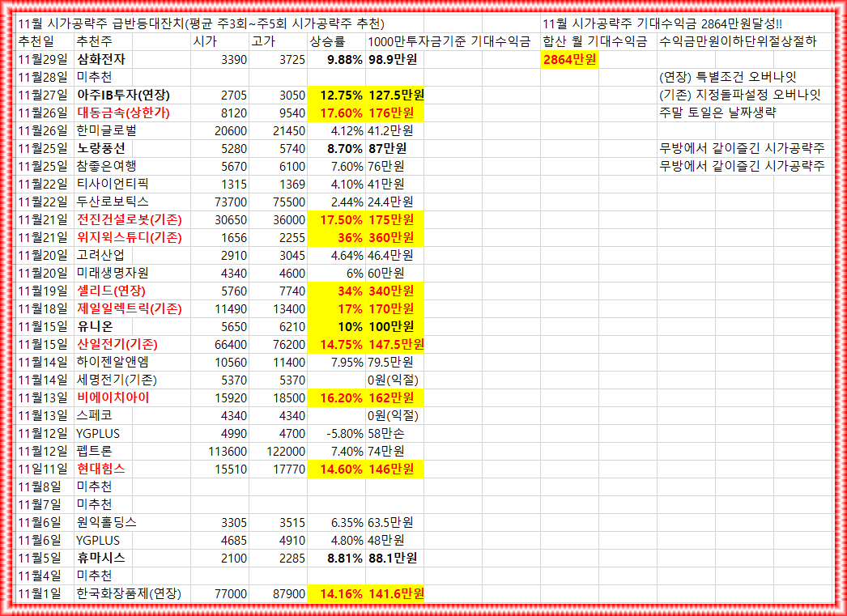Select the 티사이언티픽 cell
847x616 pixels.
pos(132,184)
